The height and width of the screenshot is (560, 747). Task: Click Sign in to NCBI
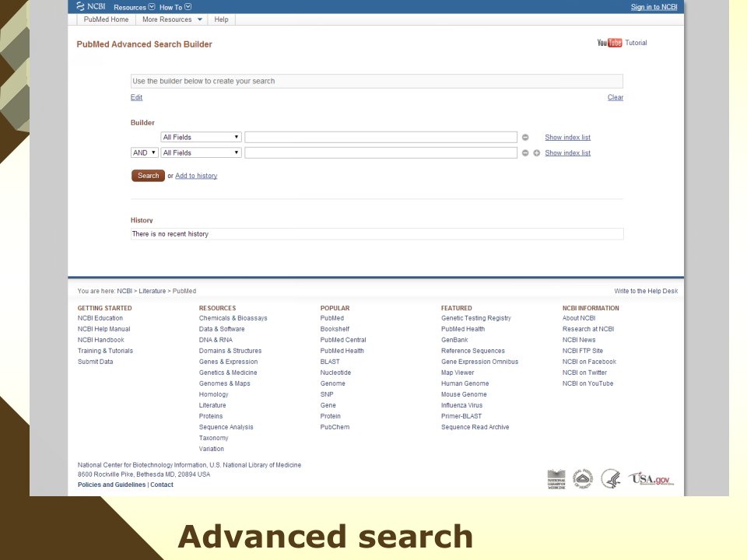(654, 7)
